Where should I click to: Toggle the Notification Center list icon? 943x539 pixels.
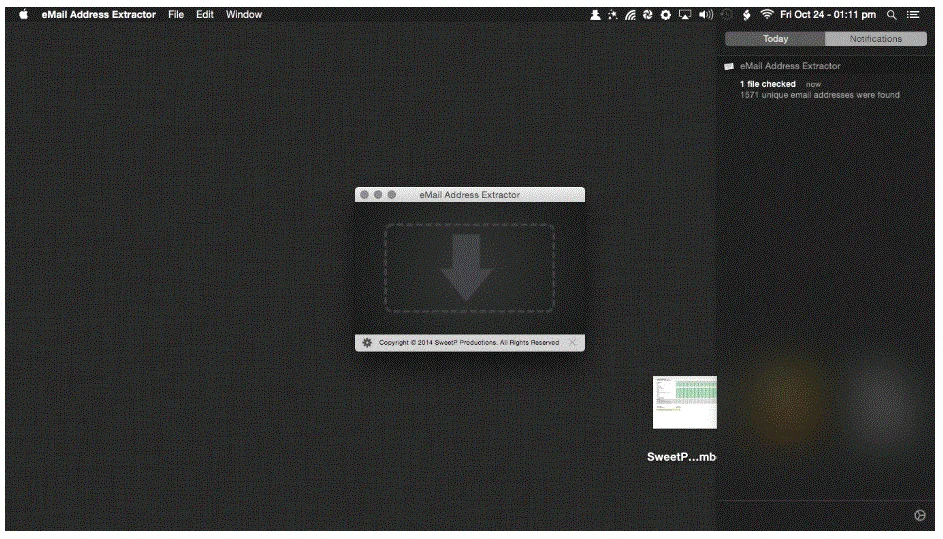913,14
